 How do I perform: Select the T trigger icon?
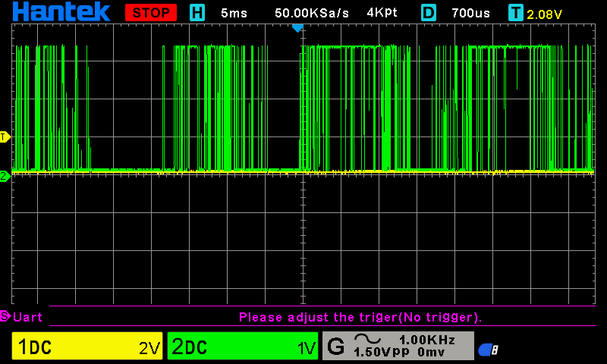[x=516, y=13]
